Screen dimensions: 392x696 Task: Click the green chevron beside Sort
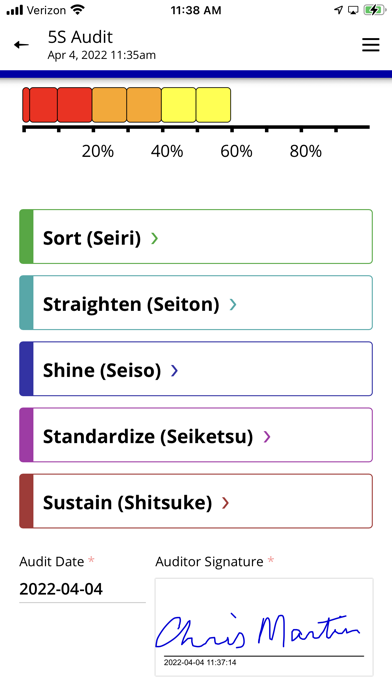tap(154, 239)
